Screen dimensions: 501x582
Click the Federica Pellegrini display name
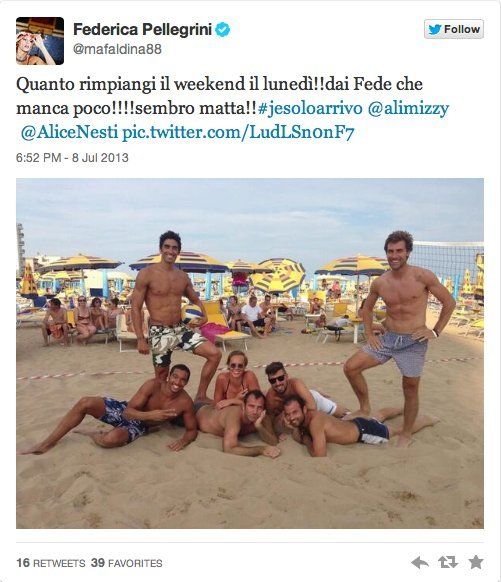point(142,29)
